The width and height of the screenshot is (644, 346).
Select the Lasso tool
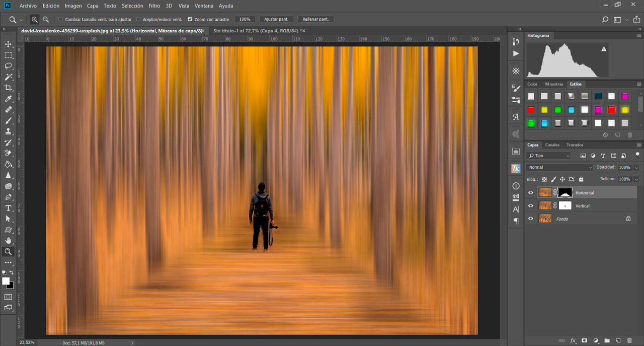point(8,66)
